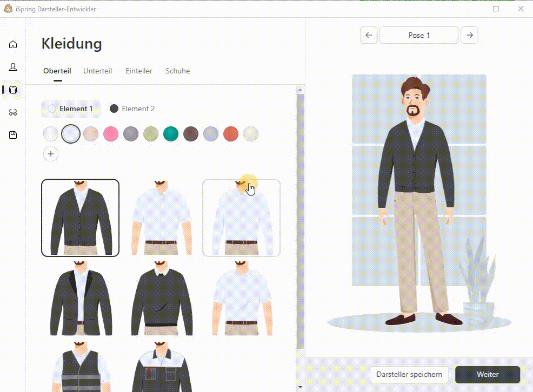The width and height of the screenshot is (533, 392).
Task: Pick the cream color swatch
Action: pyautogui.click(x=251, y=134)
